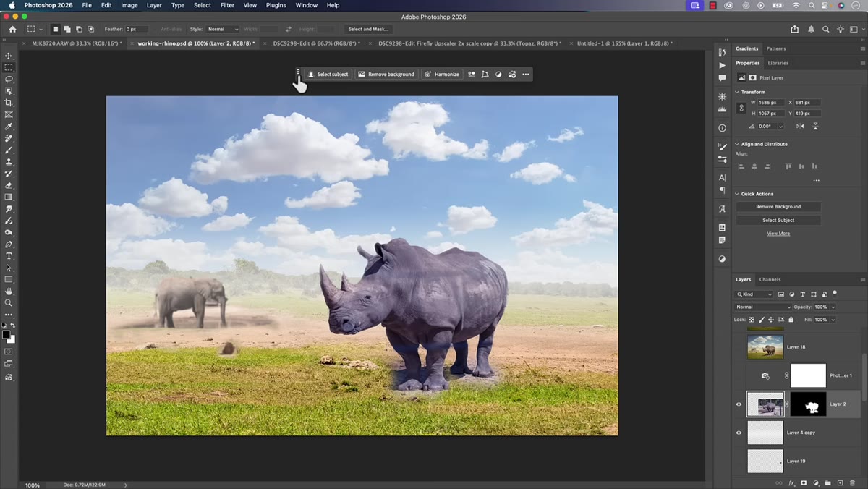This screenshot has width=868, height=489.
Task: Select the Crop tool
Action: click(9, 103)
